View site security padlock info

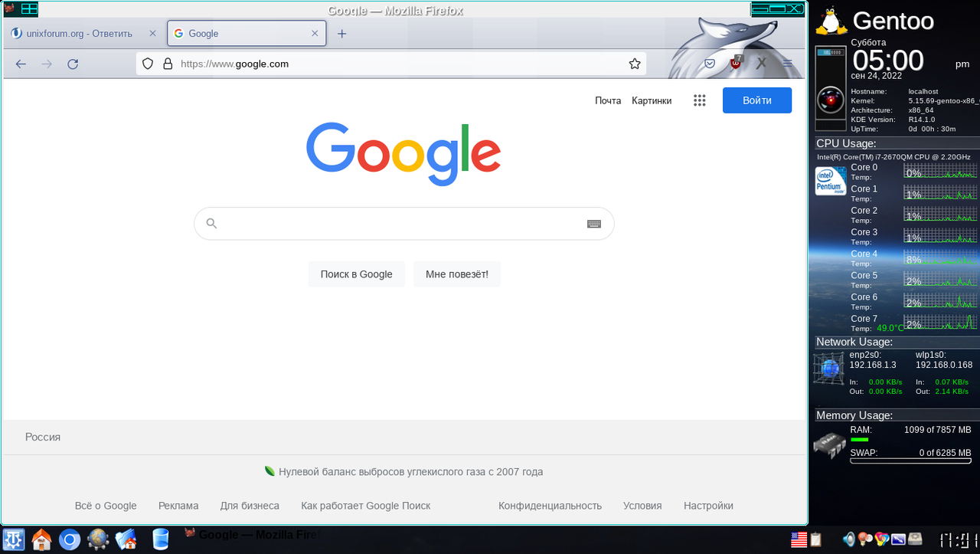(168, 64)
